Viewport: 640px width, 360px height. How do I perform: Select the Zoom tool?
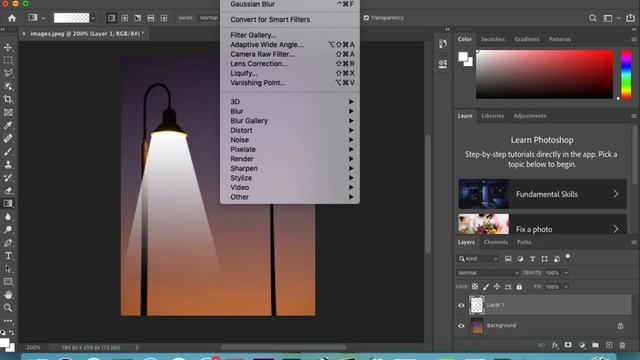coord(8,308)
